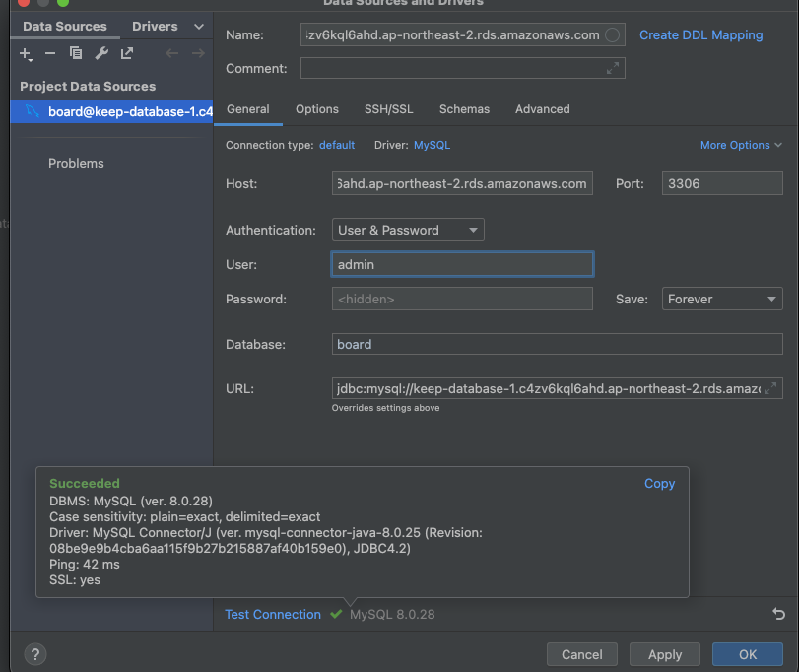Open driver settings via wrench icon

click(x=101, y=53)
